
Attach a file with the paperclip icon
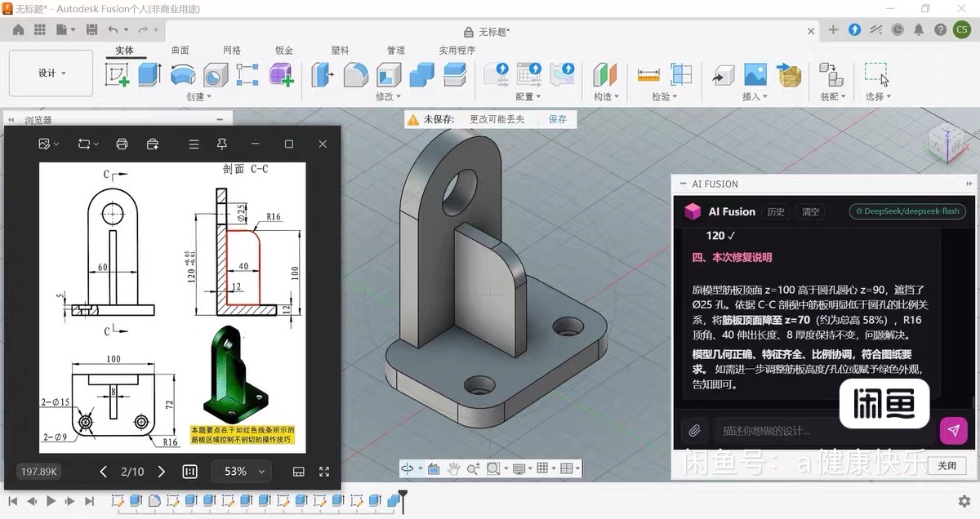coord(694,430)
